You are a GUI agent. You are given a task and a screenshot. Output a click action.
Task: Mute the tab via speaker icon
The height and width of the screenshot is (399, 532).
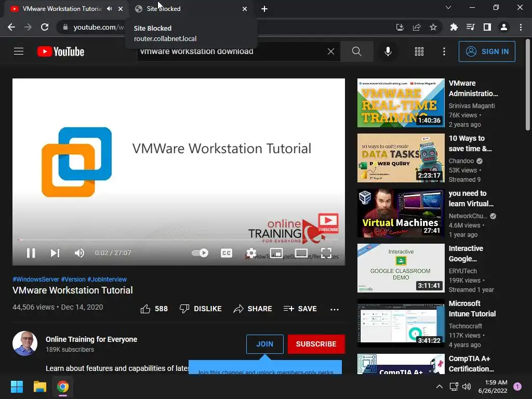[x=109, y=9]
